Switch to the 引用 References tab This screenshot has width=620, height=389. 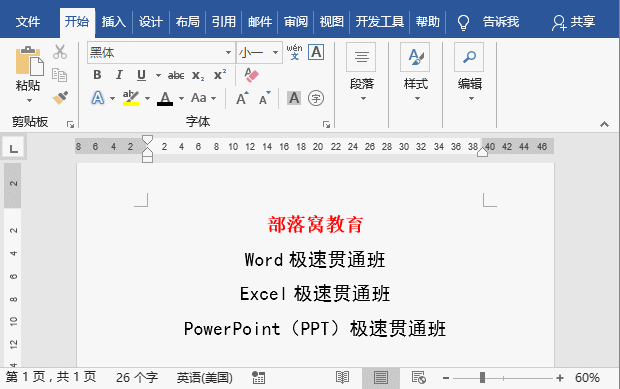[x=223, y=22]
